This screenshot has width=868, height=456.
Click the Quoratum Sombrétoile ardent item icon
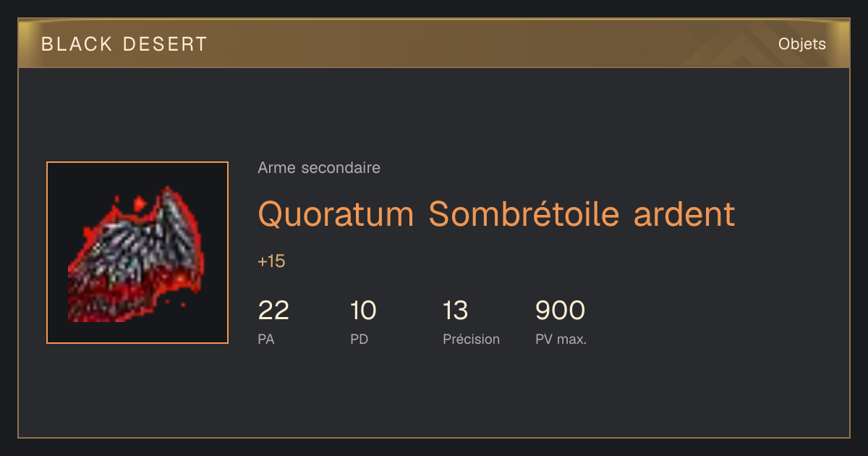(137, 253)
